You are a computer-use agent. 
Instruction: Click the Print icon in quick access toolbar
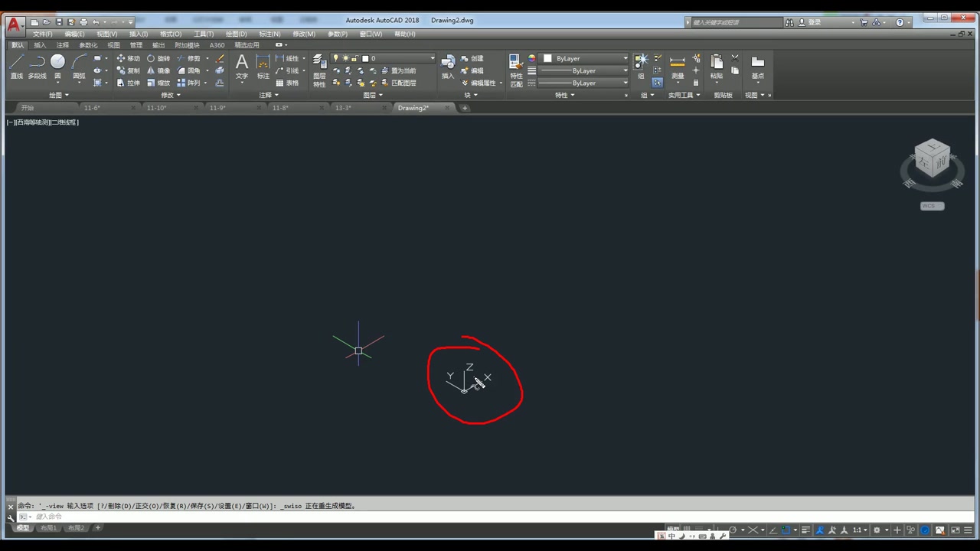point(83,22)
